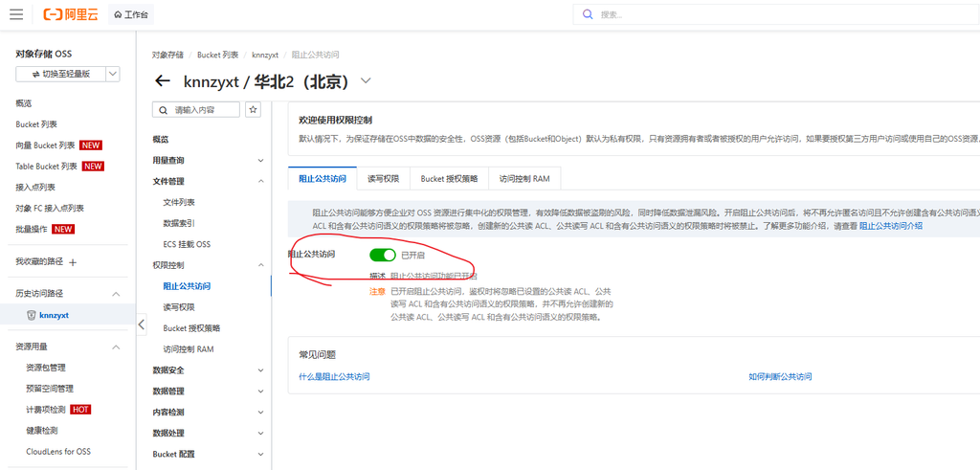Open the hamburger navigation menu
Screen dimensions: 980x470
pos(17,14)
